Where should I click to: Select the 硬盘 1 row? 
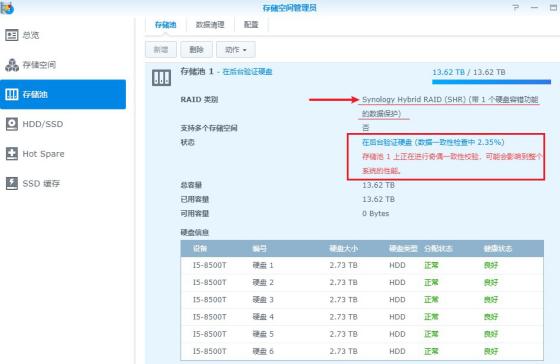point(362,265)
